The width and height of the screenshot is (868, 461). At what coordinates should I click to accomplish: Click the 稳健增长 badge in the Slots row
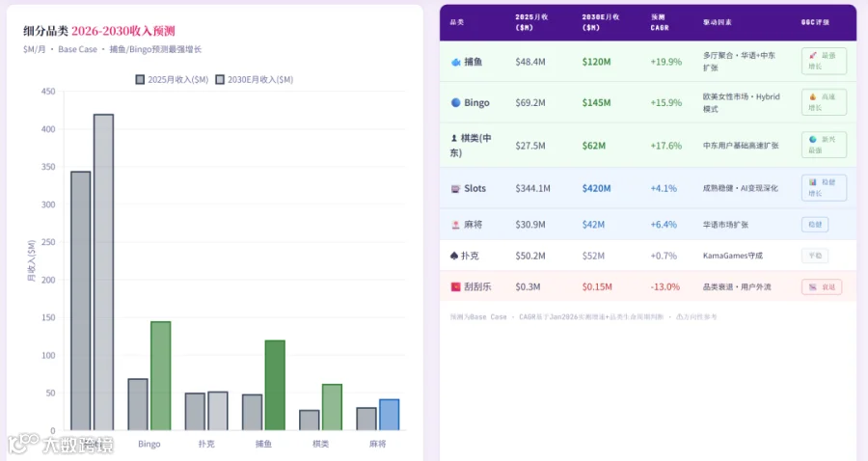coord(824,188)
